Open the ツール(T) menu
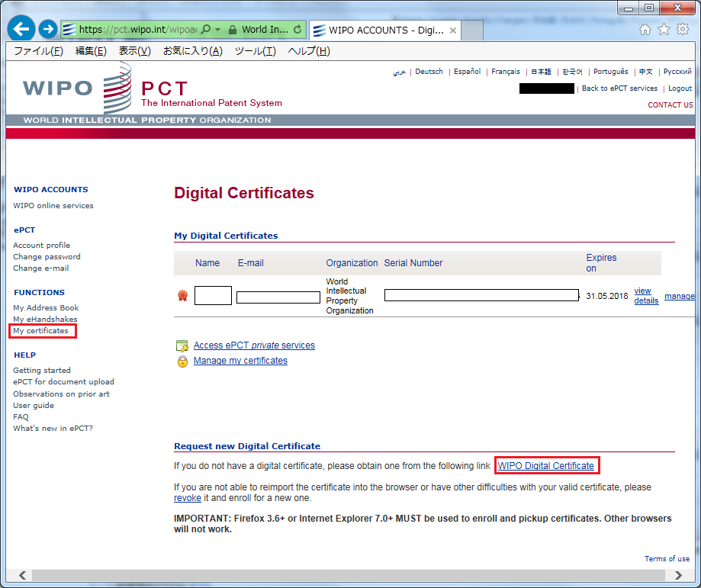Viewport: 701px width, 588px height. (255, 51)
